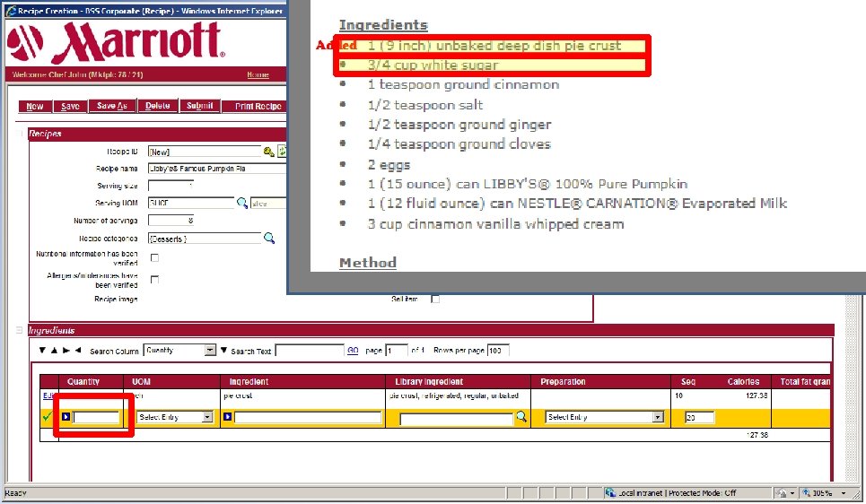
Task: Click the Marriott logo
Action: pos(116,42)
